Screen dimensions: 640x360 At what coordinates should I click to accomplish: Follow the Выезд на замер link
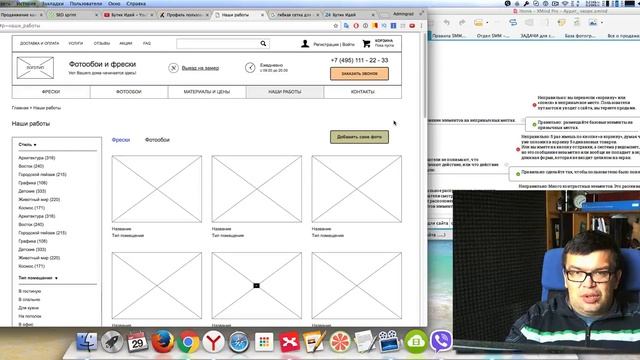[x=200, y=68]
